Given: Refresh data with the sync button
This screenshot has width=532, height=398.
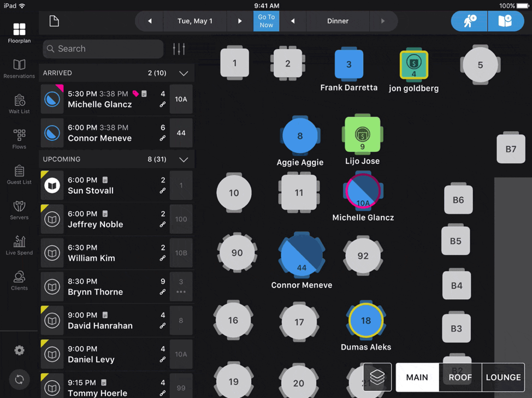Looking at the screenshot, I should (19, 379).
